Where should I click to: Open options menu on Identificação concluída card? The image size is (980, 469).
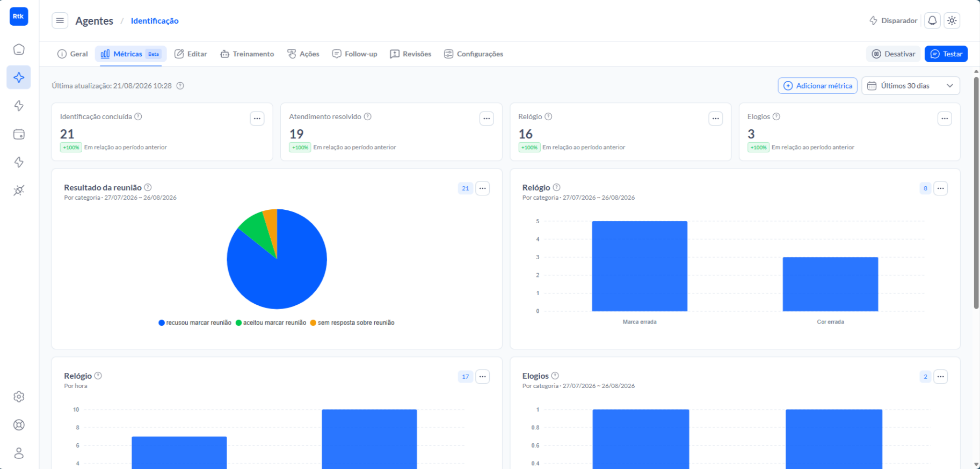[257, 119]
